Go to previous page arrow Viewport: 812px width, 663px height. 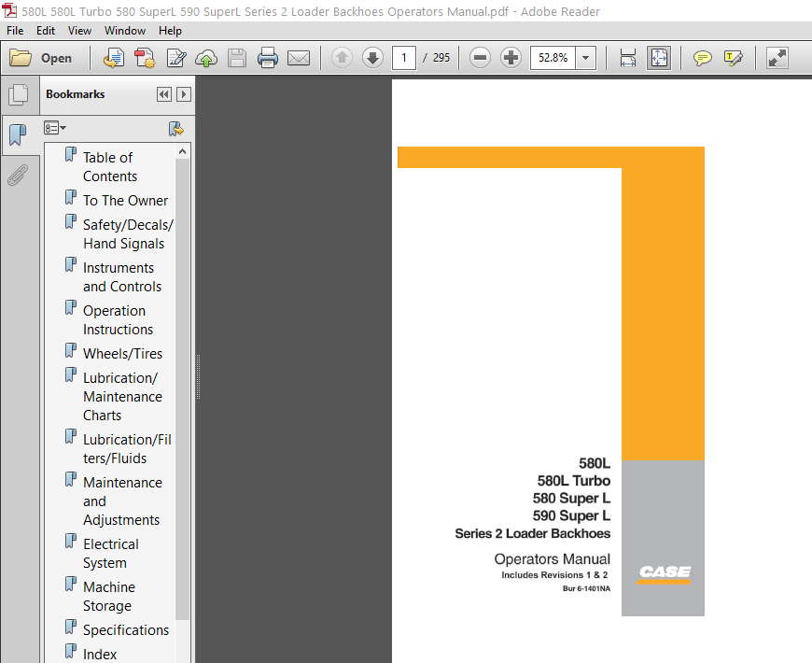point(342,58)
